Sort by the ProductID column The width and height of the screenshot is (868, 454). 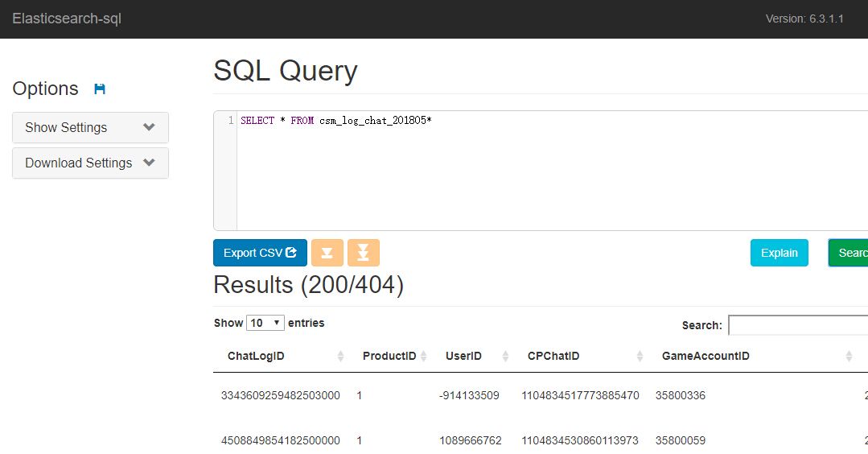click(x=390, y=356)
